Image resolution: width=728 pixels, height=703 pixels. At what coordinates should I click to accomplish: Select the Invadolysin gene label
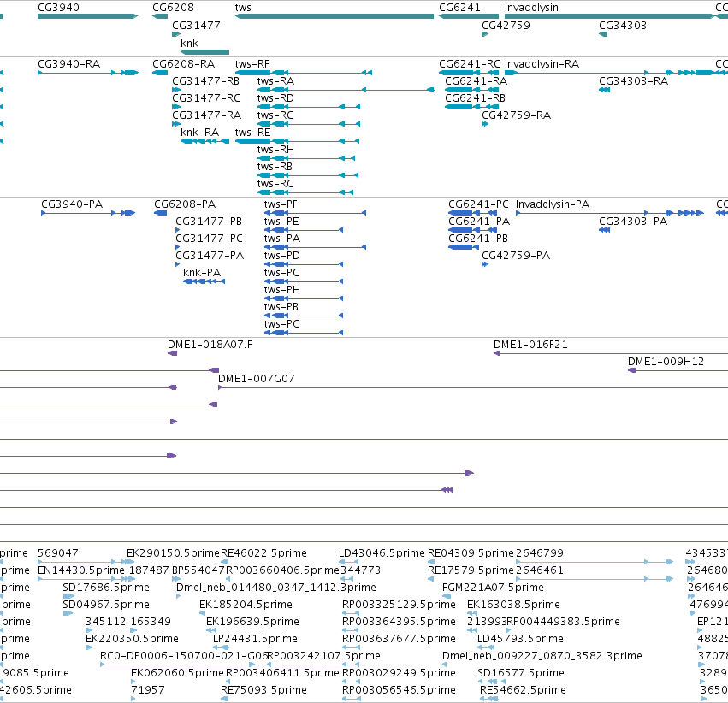tap(531, 8)
